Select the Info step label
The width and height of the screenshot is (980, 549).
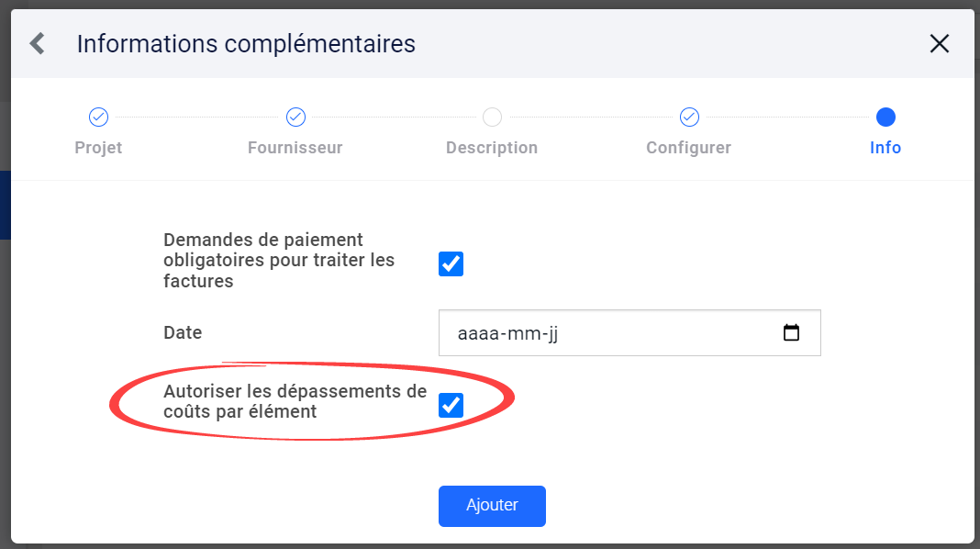tap(885, 148)
